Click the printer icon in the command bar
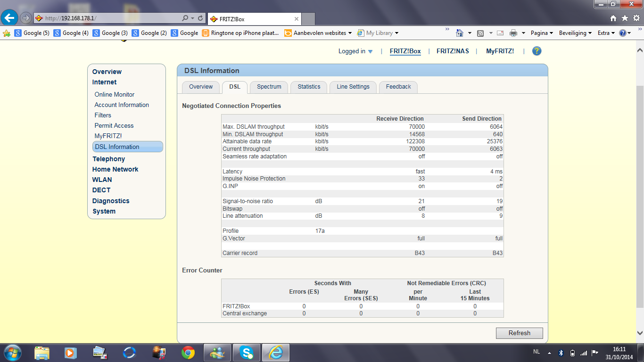 point(513,33)
